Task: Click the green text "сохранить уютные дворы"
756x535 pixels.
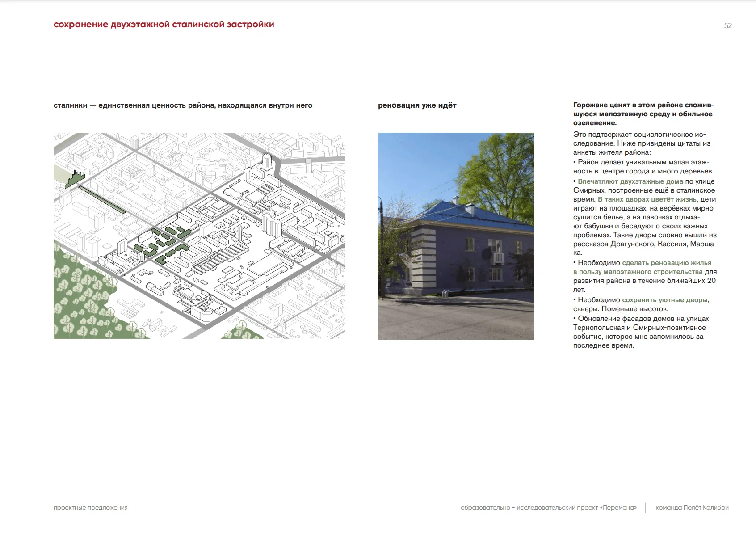Action: (x=665, y=300)
